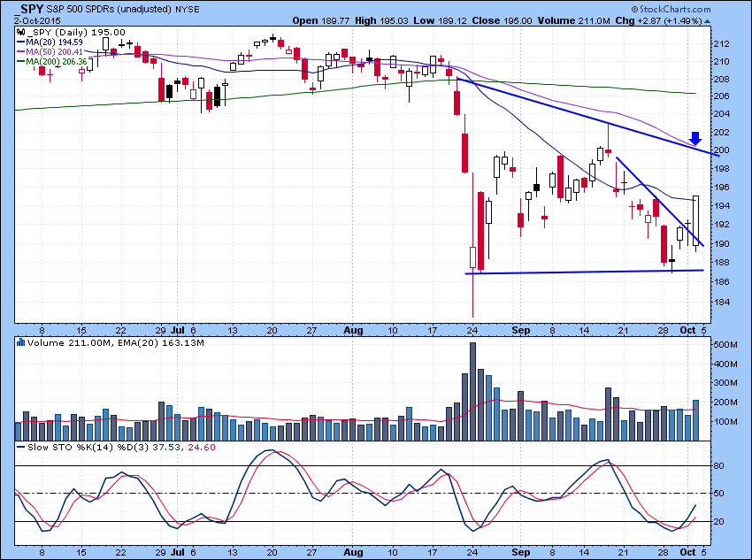Click the 80 level on the stochastic axis
The height and width of the screenshot is (560, 752).
719,466
